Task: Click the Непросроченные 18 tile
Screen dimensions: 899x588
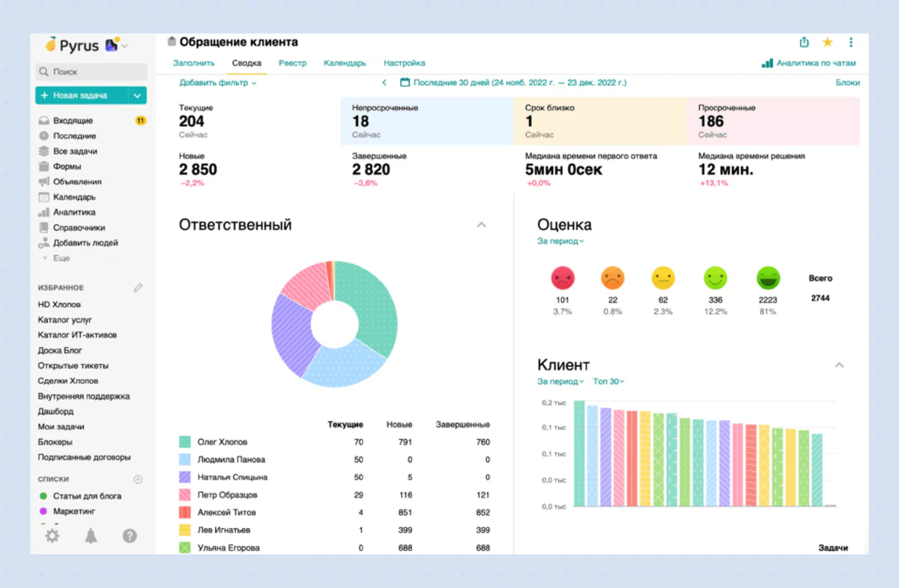Action: [x=427, y=121]
